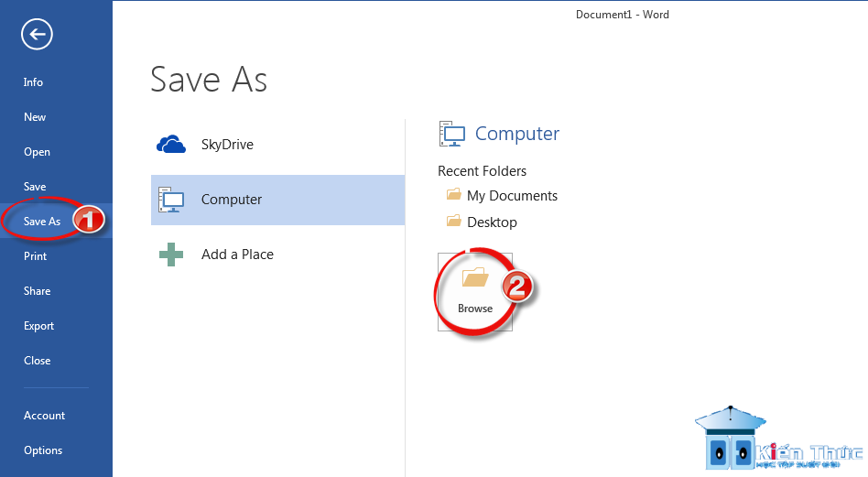868x477 pixels.
Task: Click the My Documents folder icon
Action: click(454, 195)
